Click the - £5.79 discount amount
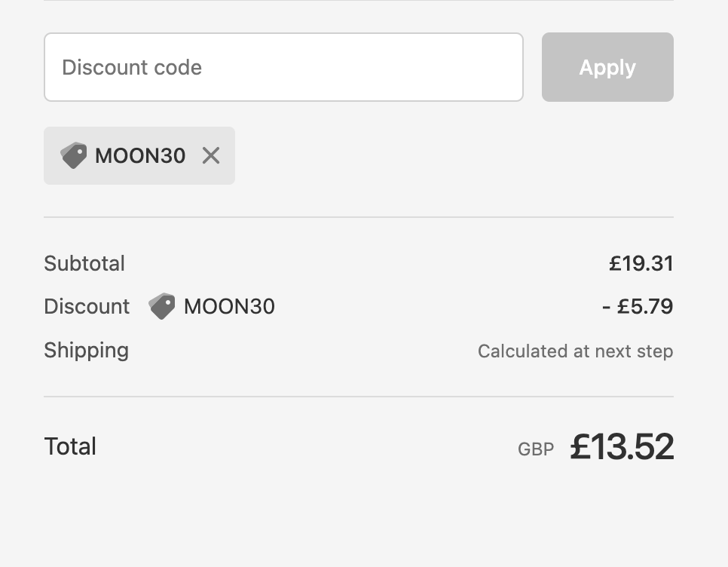 (638, 306)
